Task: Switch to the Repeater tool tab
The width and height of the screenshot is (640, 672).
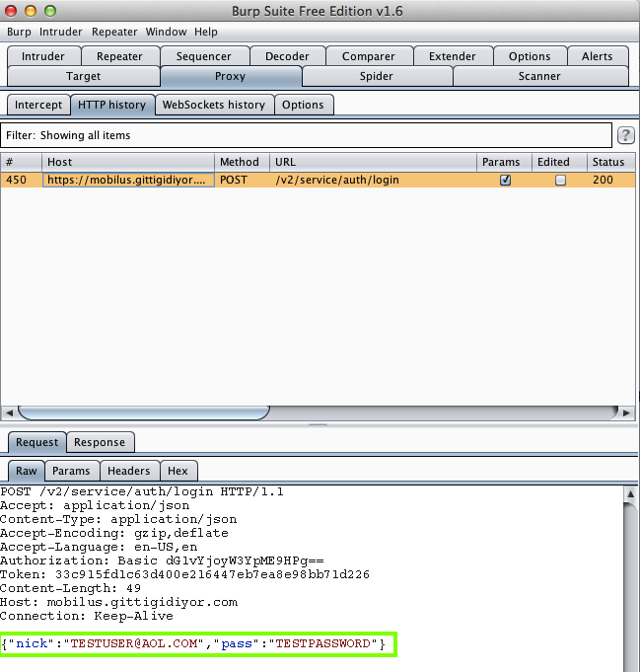Action: pos(119,56)
